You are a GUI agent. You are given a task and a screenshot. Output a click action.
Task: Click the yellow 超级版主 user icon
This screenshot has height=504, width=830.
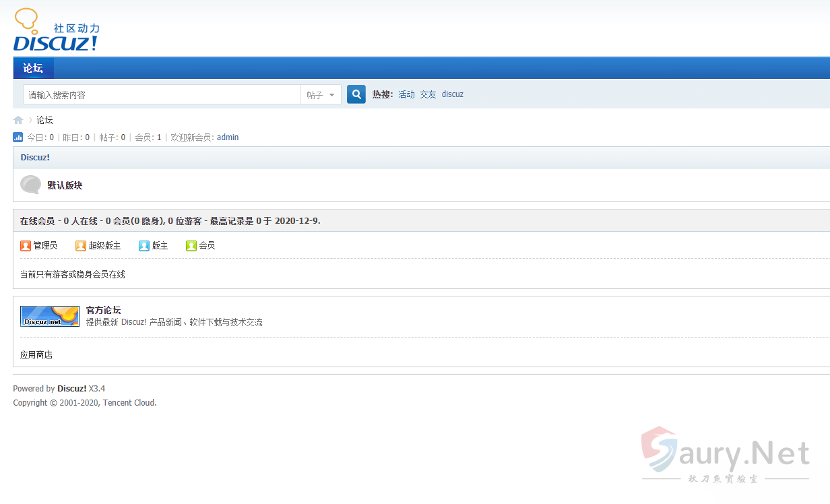click(81, 246)
